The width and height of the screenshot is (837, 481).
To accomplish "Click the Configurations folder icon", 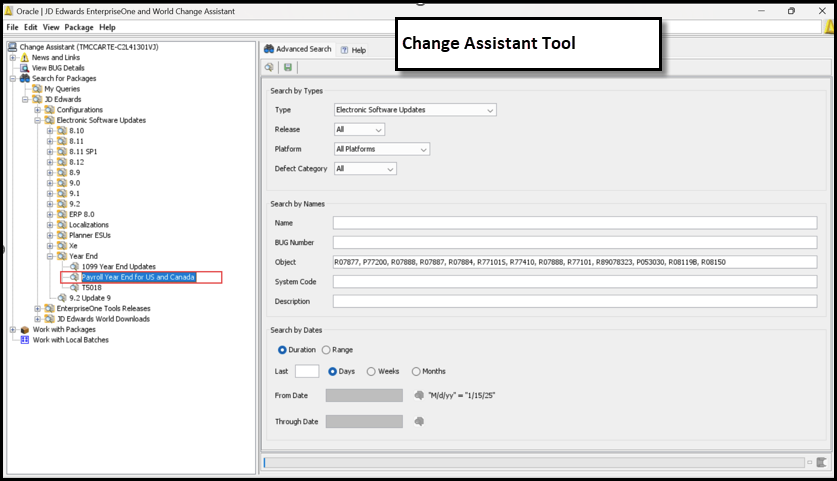I will (50, 109).
